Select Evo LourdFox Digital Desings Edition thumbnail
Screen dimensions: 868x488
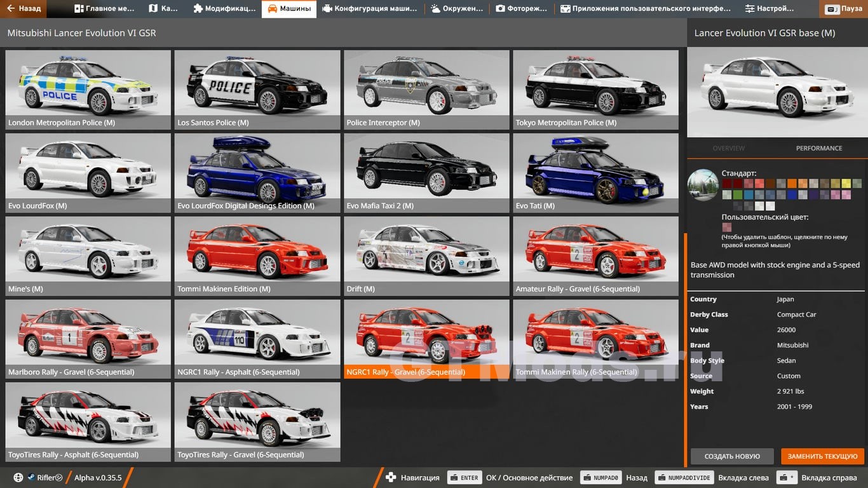point(257,173)
